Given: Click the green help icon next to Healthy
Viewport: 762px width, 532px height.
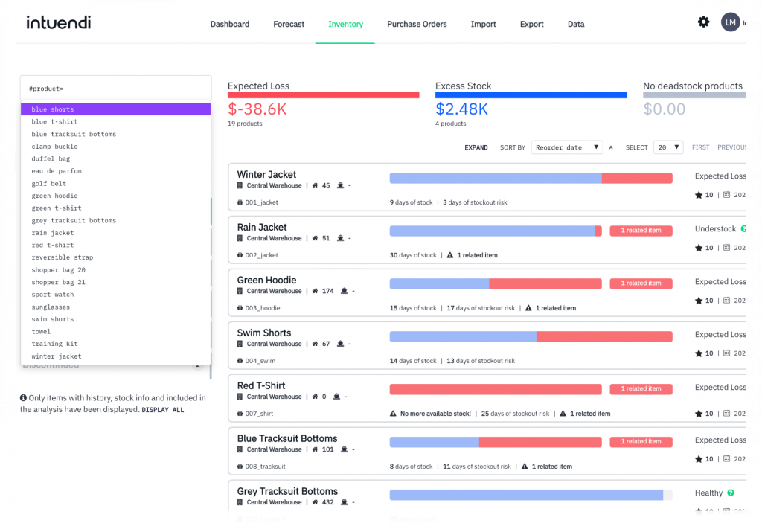Looking at the screenshot, I should (731, 493).
